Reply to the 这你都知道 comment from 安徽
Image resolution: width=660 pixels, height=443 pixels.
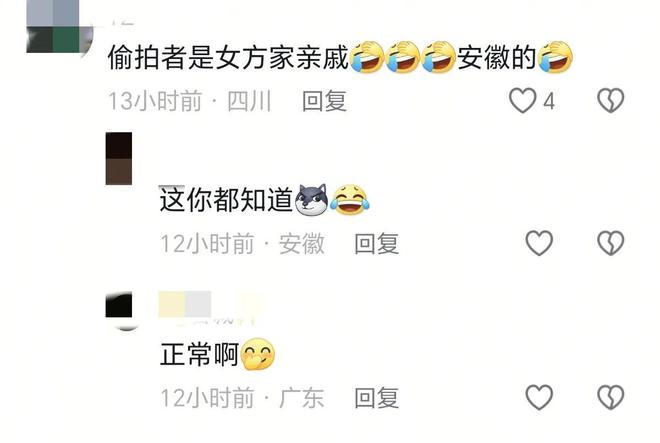point(376,244)
